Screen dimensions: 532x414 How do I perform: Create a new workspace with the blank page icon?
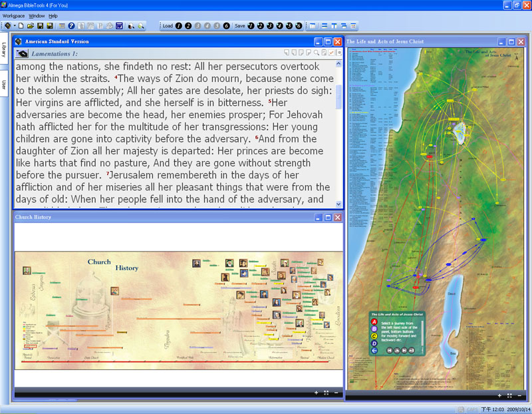[x=21, y=26]
